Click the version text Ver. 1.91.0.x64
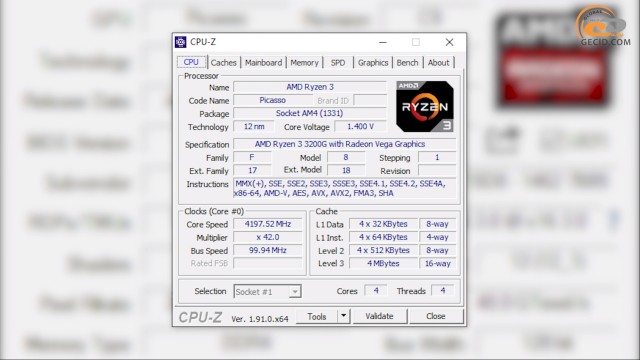Image resolution: width=640 pixels, height=360 pixels. [260, 319]
